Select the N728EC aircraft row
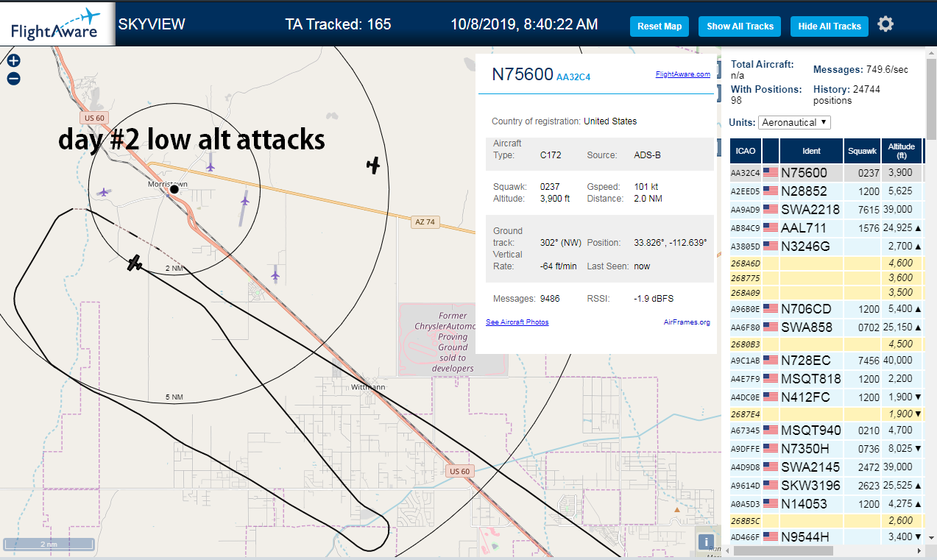This screenshot has width=937, height=560. pos(826,361)
